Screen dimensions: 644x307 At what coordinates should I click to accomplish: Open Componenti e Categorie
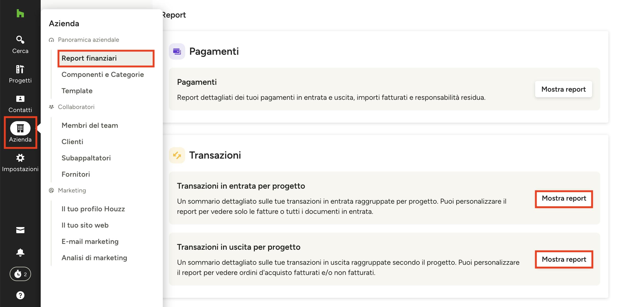point(103,75)
